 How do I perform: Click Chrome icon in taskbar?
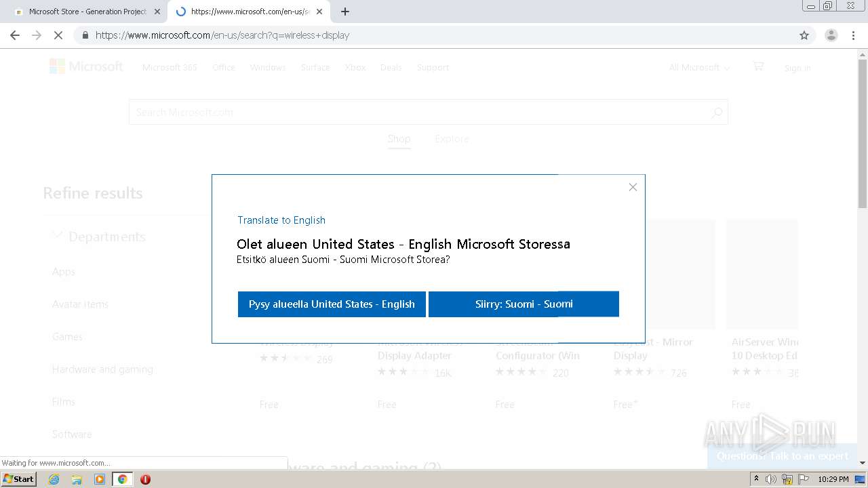tap(122, 479)
